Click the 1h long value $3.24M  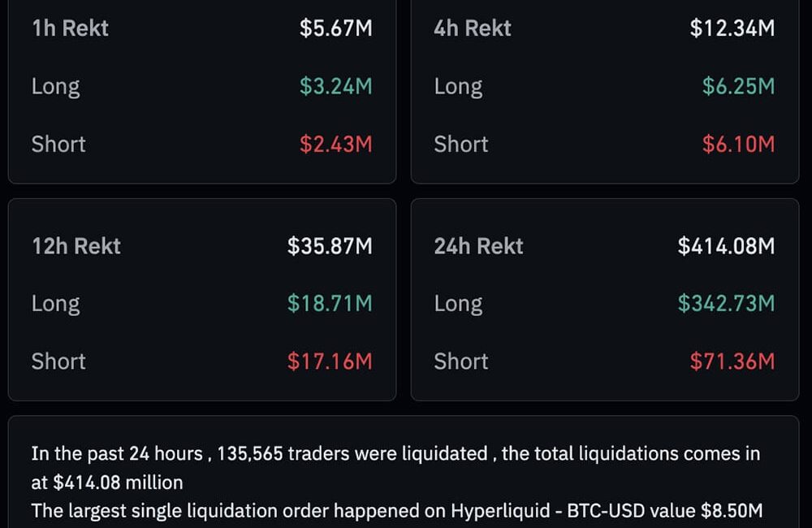335,86
